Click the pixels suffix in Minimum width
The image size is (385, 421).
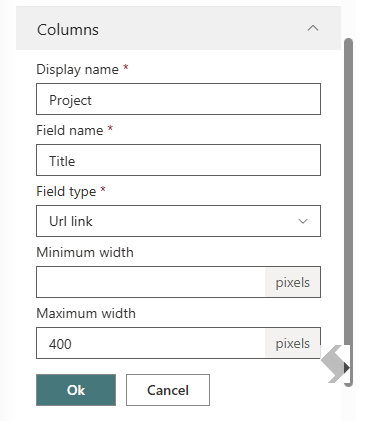292,282
